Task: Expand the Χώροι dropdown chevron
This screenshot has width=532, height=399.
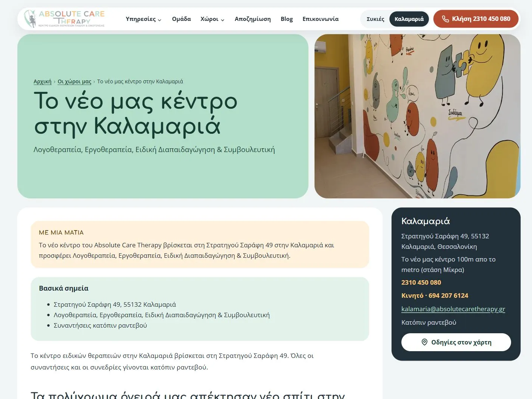Action: tap(223, 20)
